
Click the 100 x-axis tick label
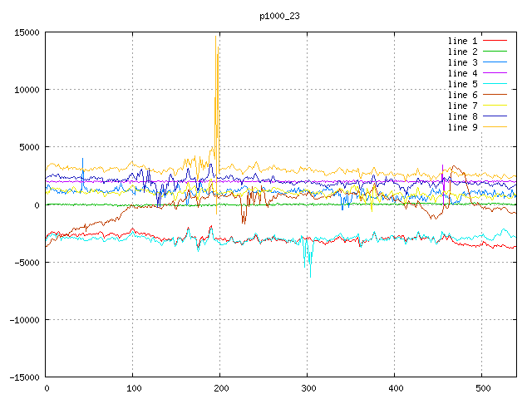tap(133, 388)
